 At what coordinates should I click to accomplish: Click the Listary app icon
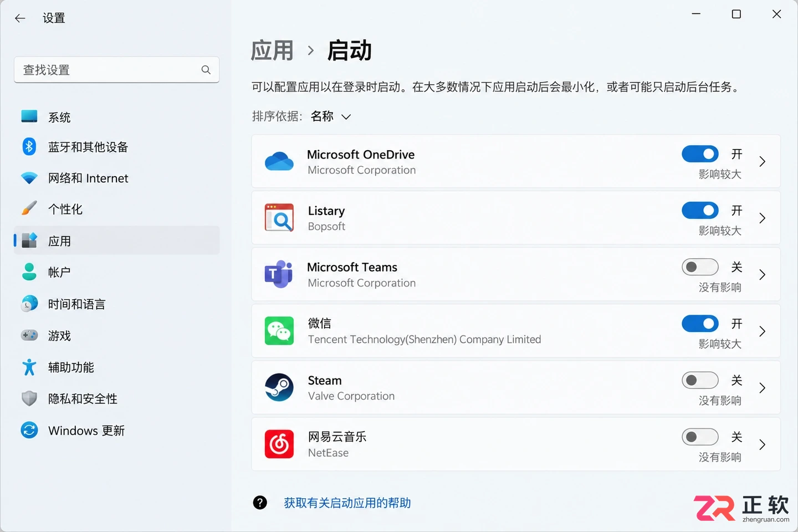coord(279,218)
